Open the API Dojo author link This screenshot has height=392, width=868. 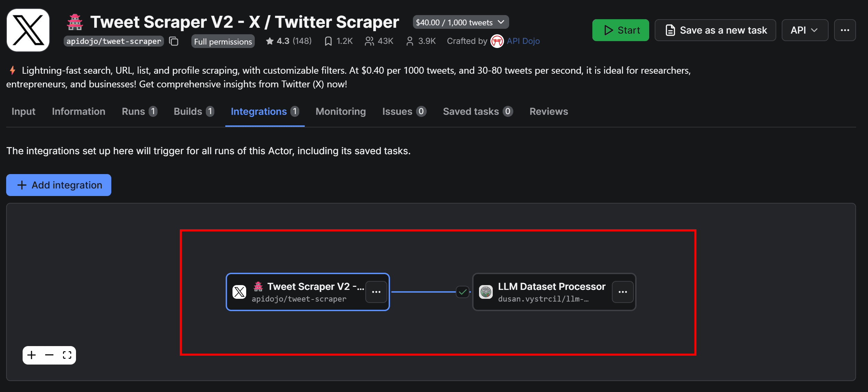click(523, 41)
